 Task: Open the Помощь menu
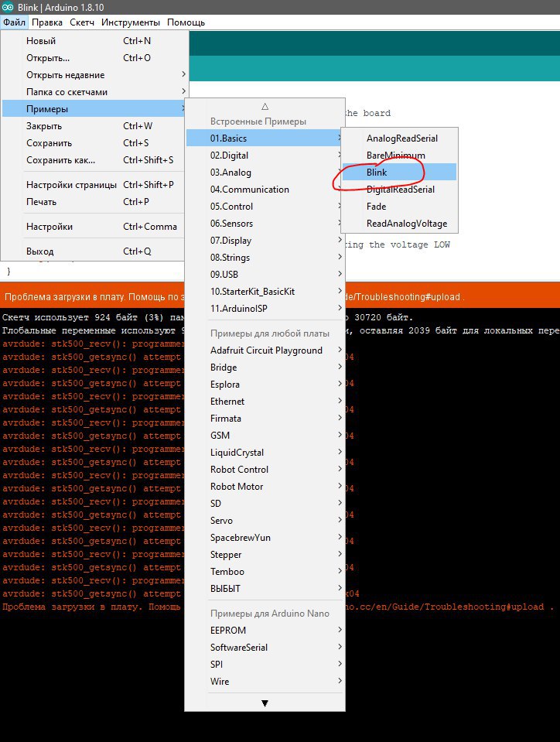point(186,22)
